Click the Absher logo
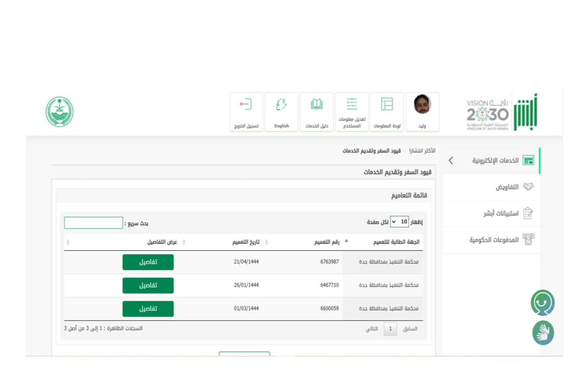This screenshot has height=392, width=575. click(525, 112)
